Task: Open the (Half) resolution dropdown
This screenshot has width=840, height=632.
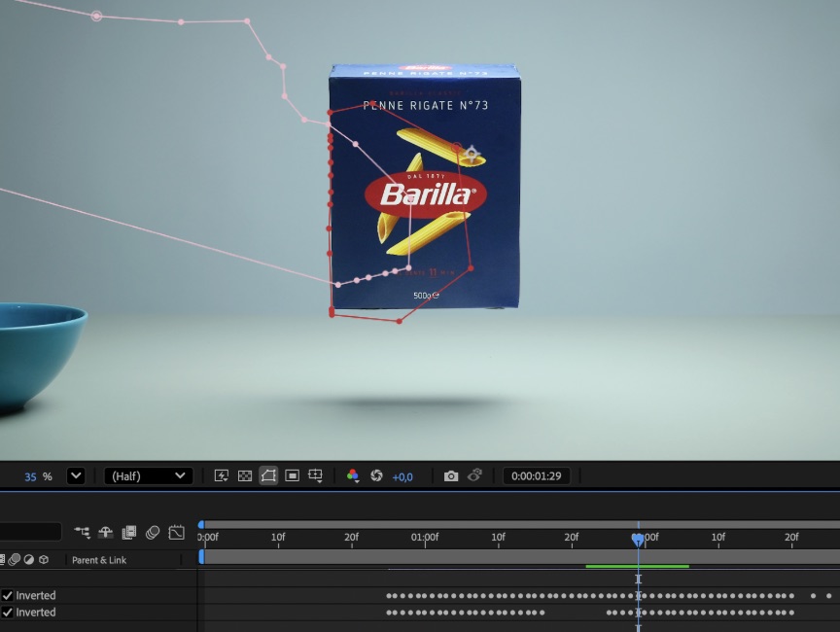Action: tap(149, 475)
